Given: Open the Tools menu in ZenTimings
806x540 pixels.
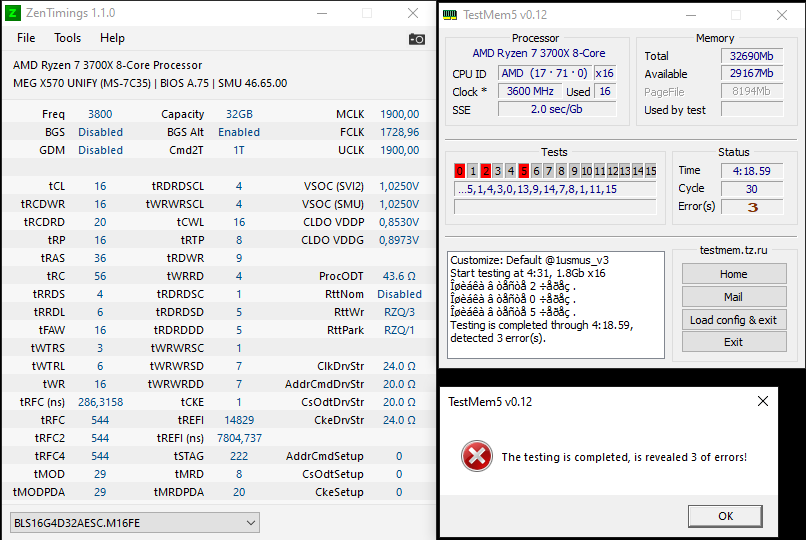Looking at the screenshot, I should [67, 38].
